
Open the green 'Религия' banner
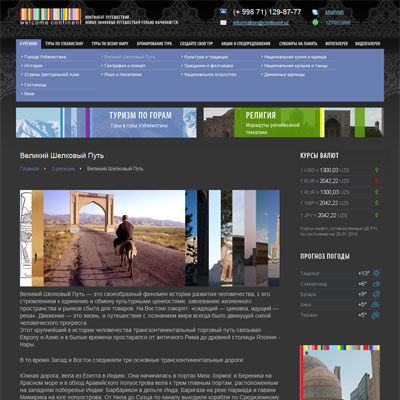point(293,123)
